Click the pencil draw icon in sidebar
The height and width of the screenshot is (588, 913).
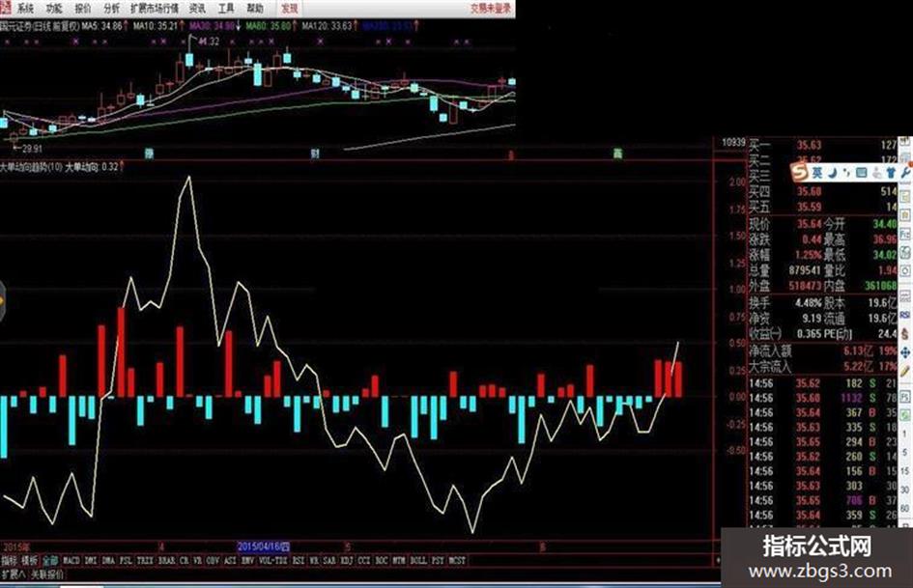coord(905,372)
